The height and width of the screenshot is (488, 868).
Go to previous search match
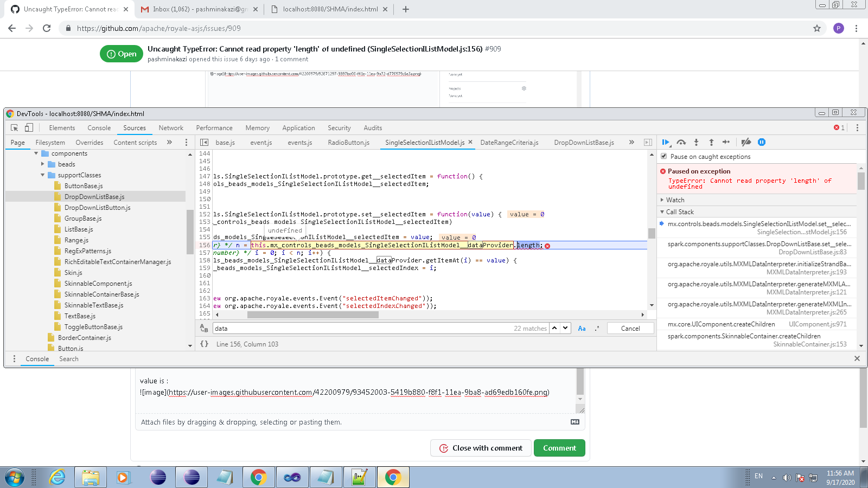(554, 328)
